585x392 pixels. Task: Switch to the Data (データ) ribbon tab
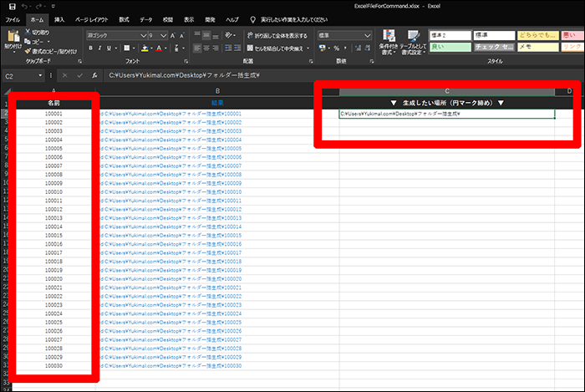coord(146,18)
